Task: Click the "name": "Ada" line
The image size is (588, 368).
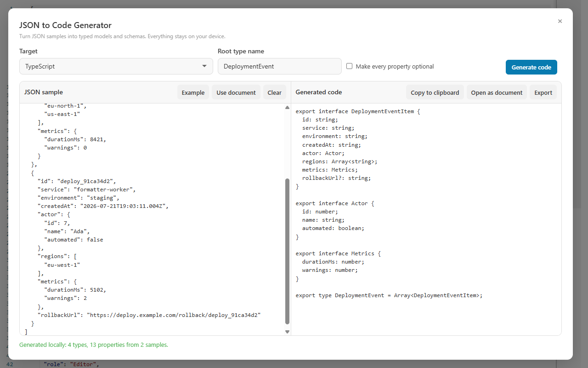Action: 67,231
